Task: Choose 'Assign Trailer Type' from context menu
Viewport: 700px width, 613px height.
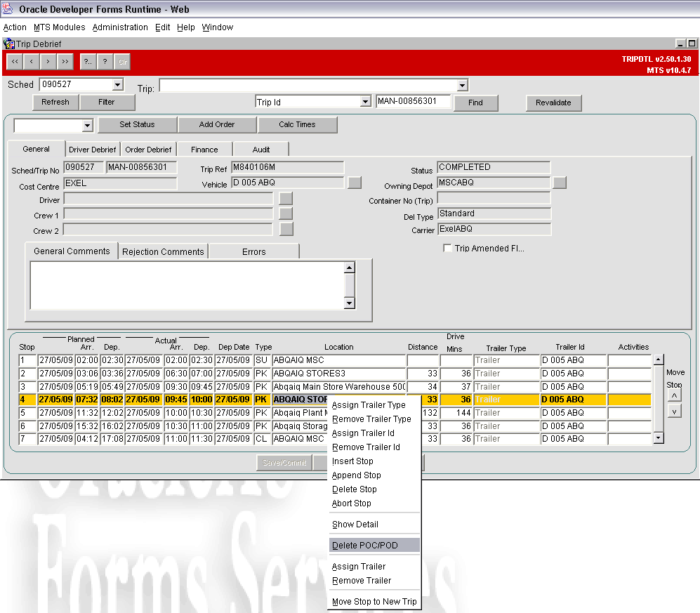Action: click(374, 405)
